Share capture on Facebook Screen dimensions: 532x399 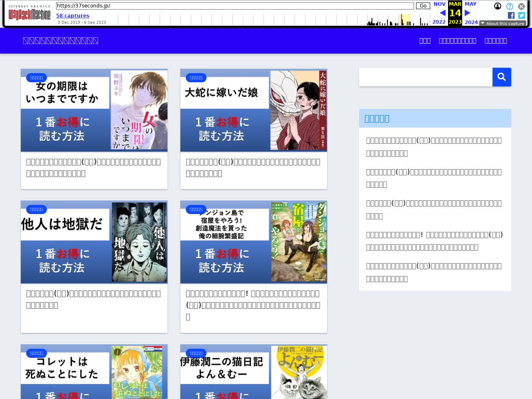click(511, 15)
